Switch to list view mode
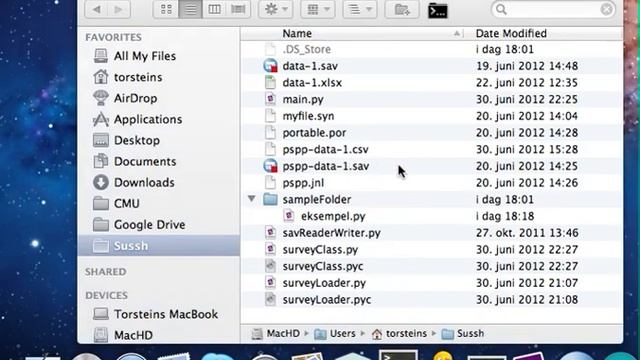This screenshot has height=360, width=640. [x=190, y=9]
